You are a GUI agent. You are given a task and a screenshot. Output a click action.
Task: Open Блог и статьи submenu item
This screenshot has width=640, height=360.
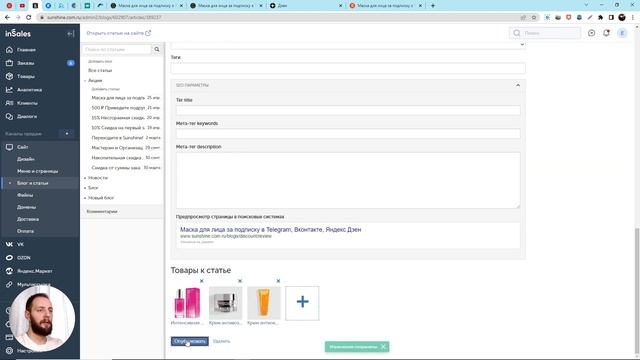33,183
